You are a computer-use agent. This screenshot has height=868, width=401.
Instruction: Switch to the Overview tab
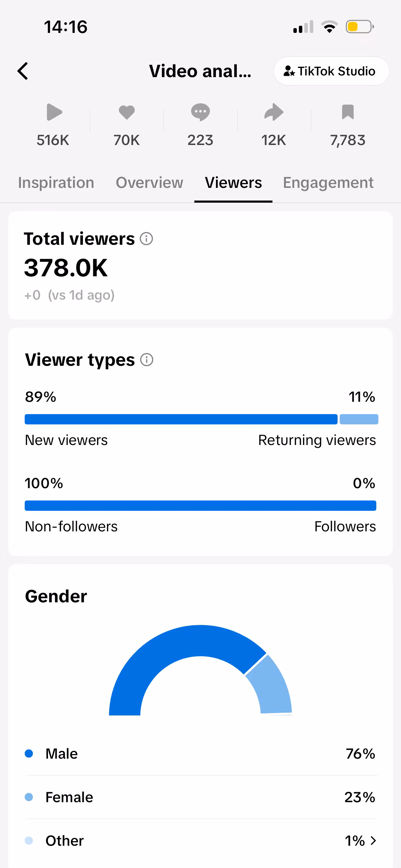click(149, 183)
